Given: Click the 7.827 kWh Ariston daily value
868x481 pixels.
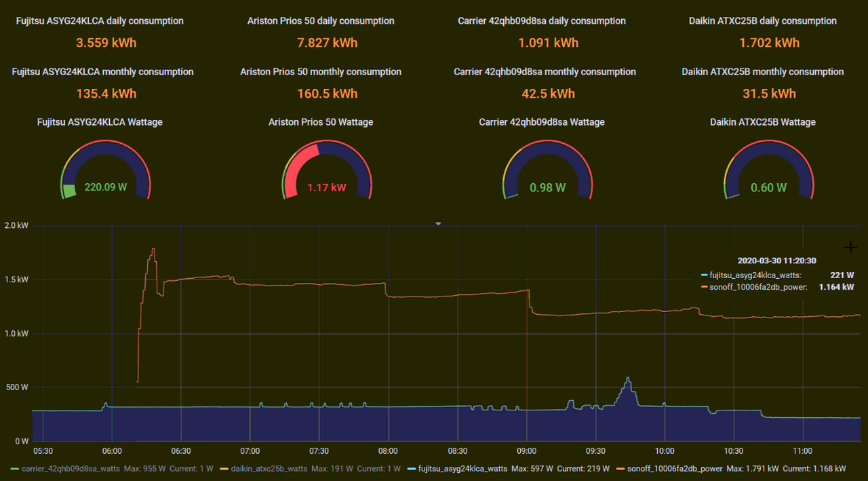Looking at the screenshot, I should (x=327, y=43).
